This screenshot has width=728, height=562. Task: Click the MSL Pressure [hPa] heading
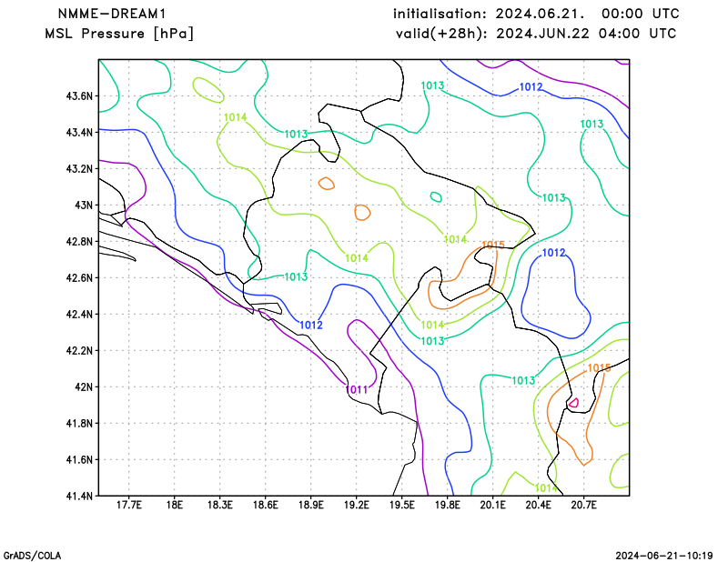119,34
